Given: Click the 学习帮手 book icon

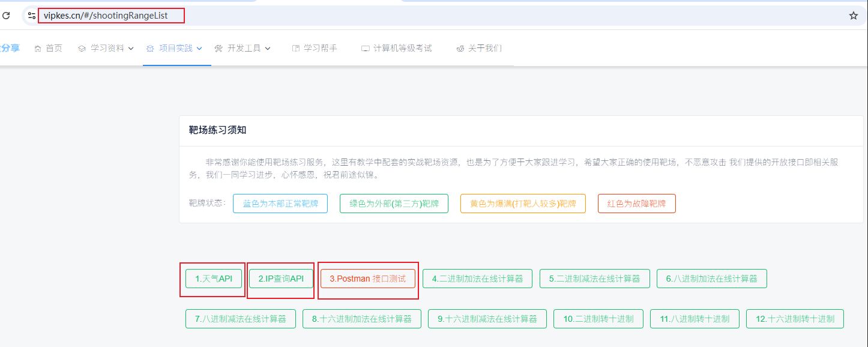Looking at the screenshot, I should (x=295, y=48).
